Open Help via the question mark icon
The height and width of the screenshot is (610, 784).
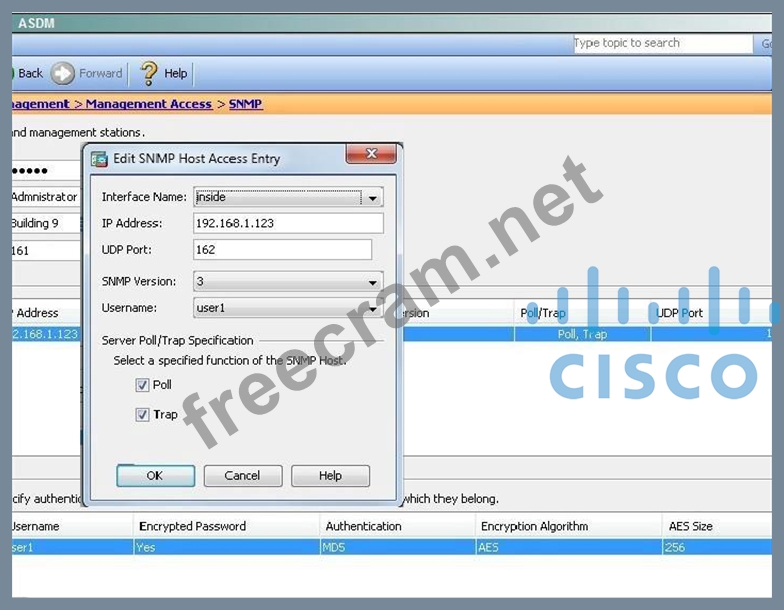[149, 73]
